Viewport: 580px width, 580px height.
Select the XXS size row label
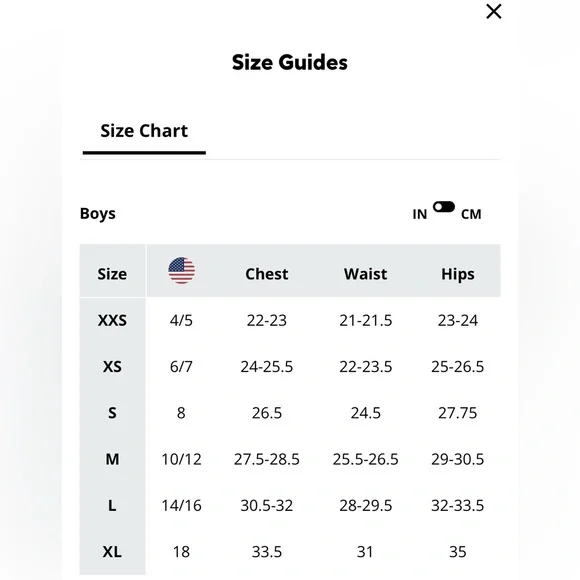[x=112, y=320]
